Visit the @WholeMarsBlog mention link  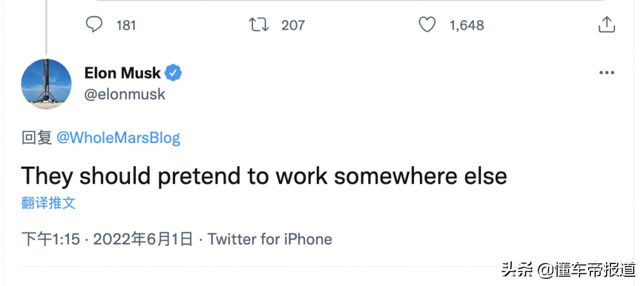(118, 138)
